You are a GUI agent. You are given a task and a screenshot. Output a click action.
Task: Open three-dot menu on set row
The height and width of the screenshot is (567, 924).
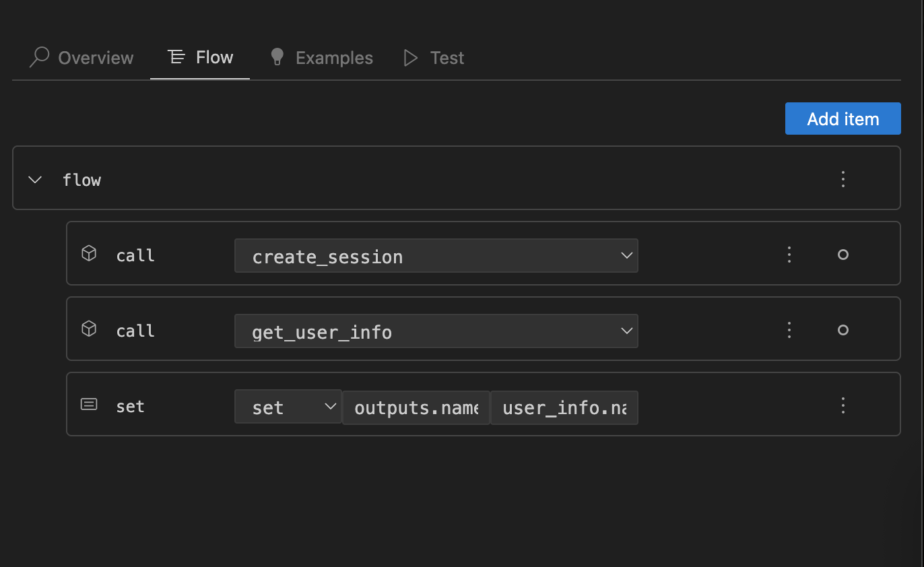coord(843,405)
